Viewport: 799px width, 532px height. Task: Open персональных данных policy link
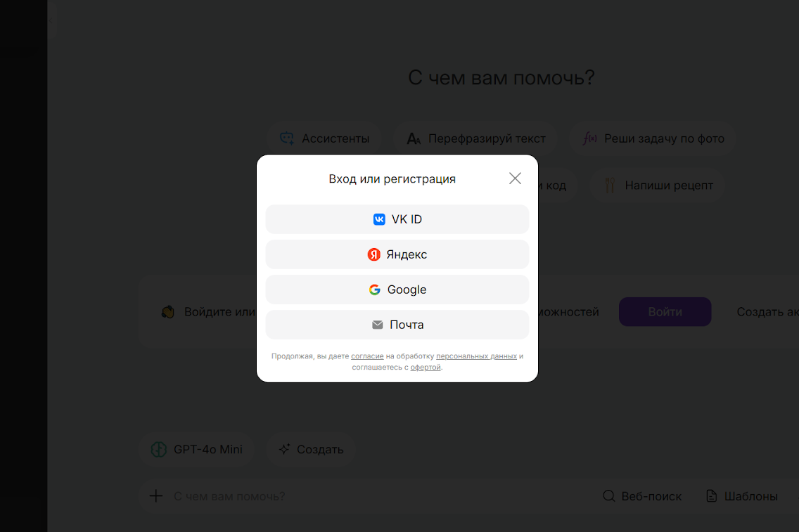coord(476,356)
